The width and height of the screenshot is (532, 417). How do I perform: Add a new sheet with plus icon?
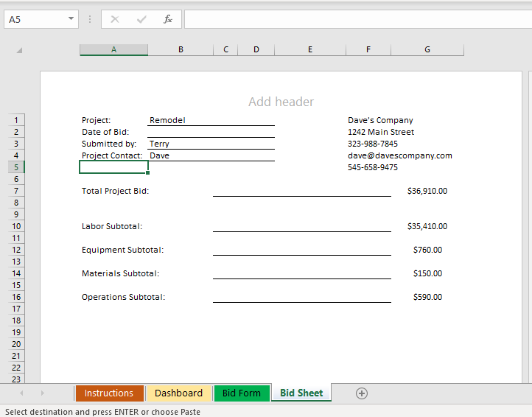[361, 393]
